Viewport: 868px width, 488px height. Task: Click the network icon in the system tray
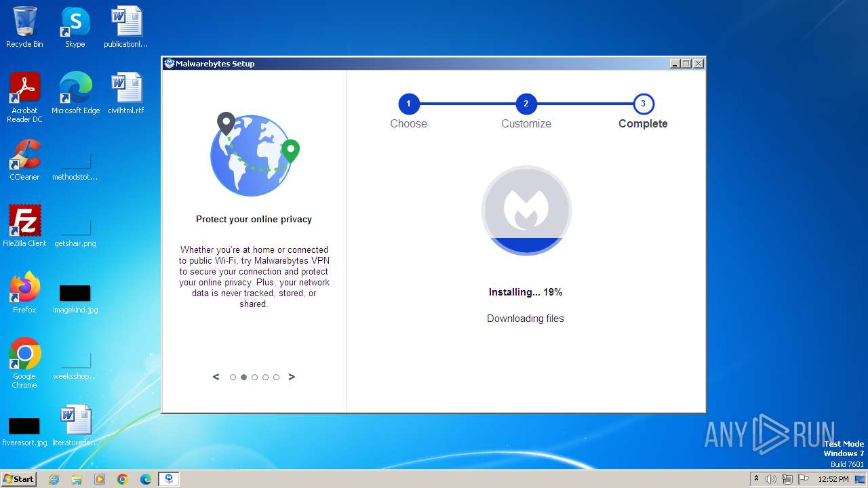pos(787,479)
